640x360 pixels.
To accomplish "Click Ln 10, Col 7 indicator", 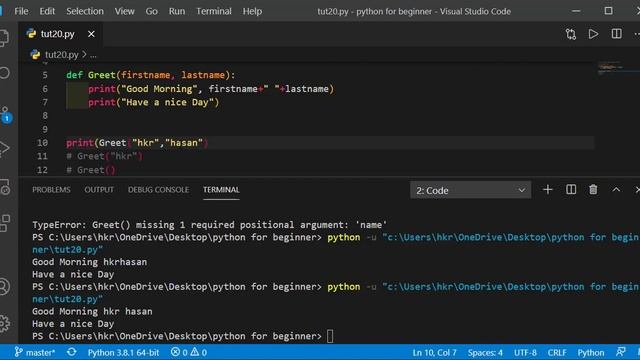I will pos(434,352).
